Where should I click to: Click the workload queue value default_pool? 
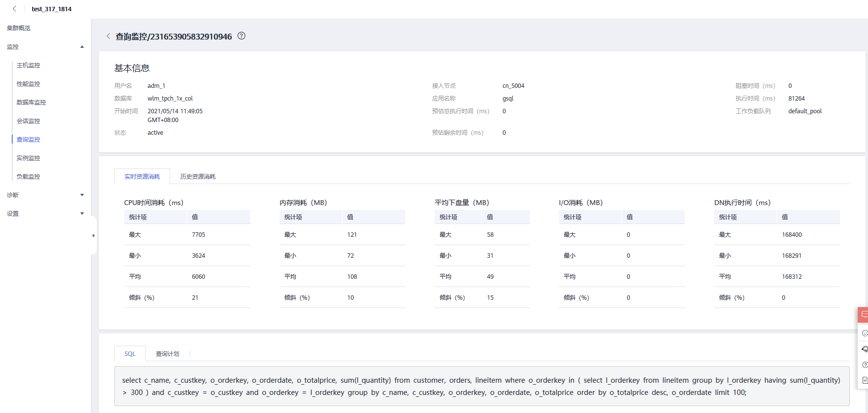pos(805,111)
